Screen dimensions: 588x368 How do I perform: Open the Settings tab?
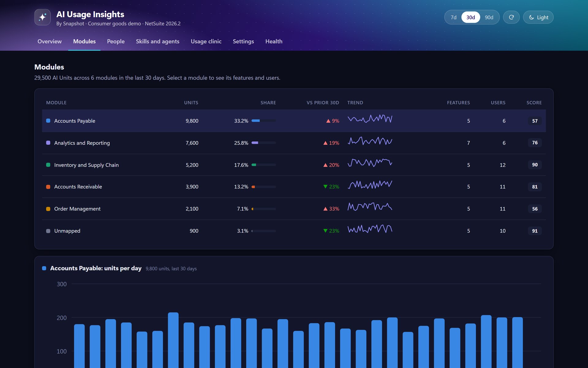pyautogui.click(x=243, y=41)
